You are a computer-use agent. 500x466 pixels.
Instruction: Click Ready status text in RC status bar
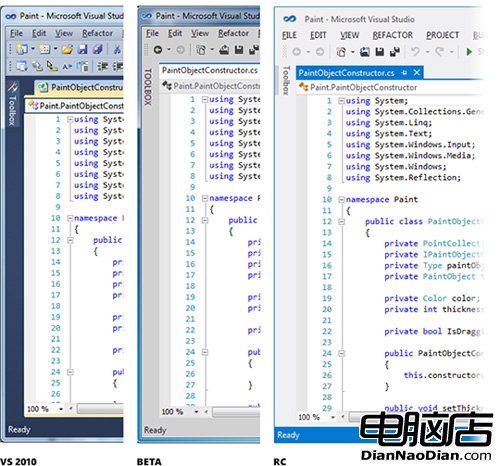288,435
